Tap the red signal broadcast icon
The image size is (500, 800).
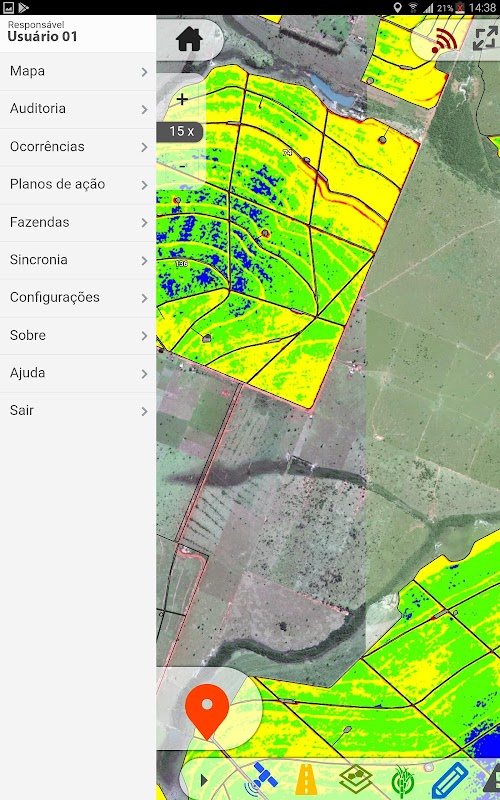444,41
